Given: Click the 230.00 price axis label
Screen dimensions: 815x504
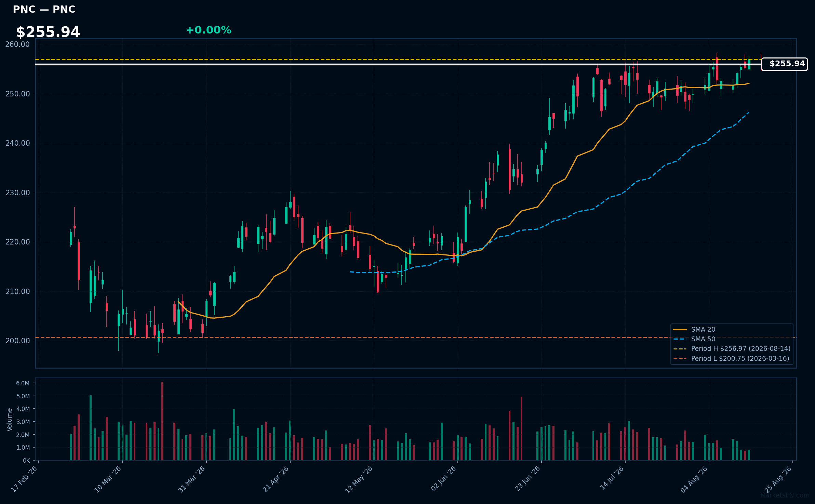Looking at the screenshot, I should [x=18, y=193].
